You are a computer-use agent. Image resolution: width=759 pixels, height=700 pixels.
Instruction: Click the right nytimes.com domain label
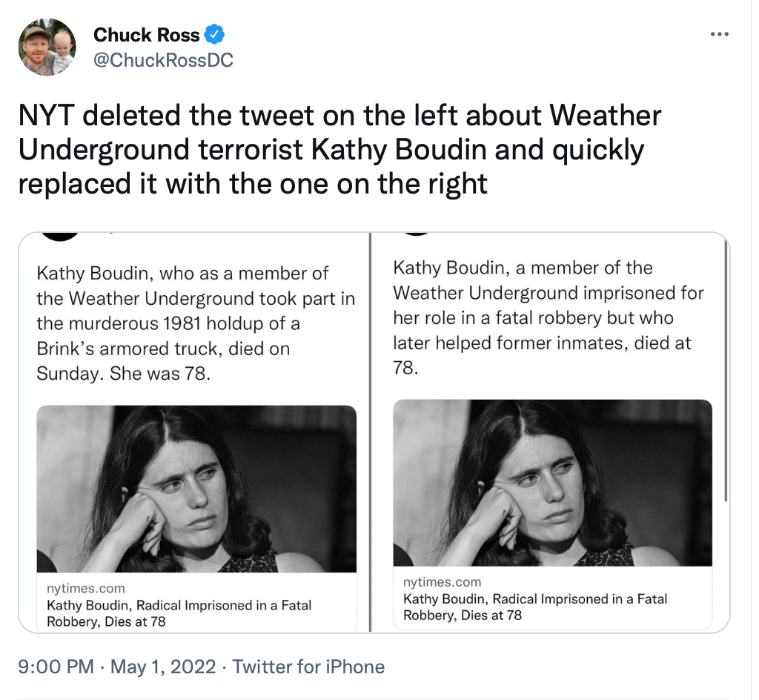[x=443, y=582]
